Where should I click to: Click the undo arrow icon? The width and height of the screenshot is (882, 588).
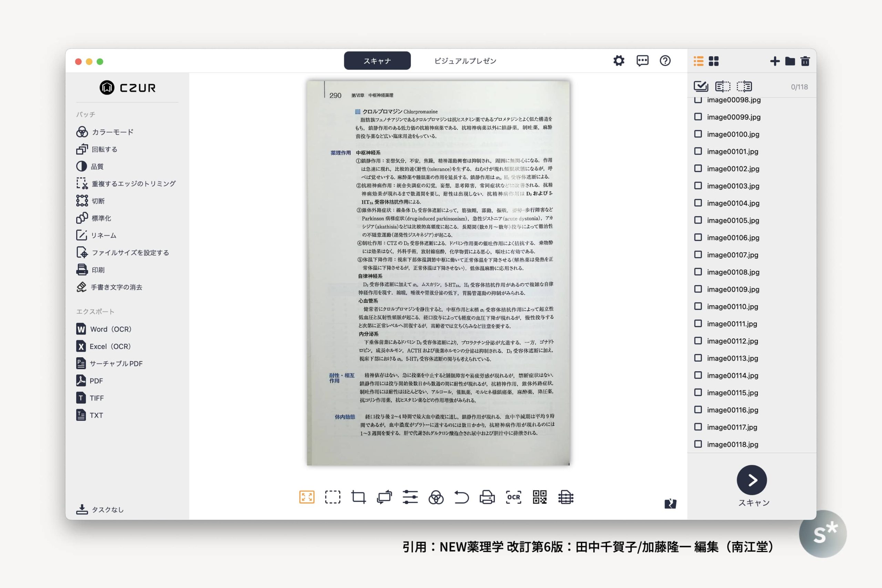point(462,497)
